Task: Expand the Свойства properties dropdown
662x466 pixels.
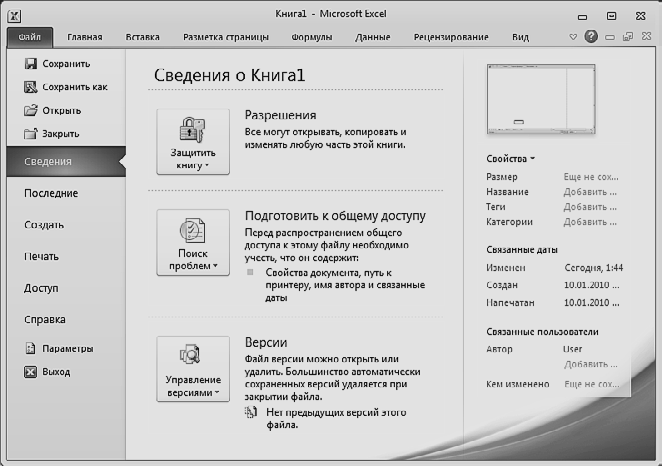Action: pyautogui.click(x=510, y=159)
